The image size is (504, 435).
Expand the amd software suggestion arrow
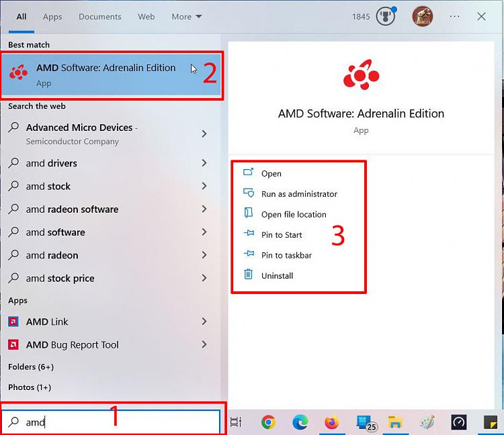[204, 232]
